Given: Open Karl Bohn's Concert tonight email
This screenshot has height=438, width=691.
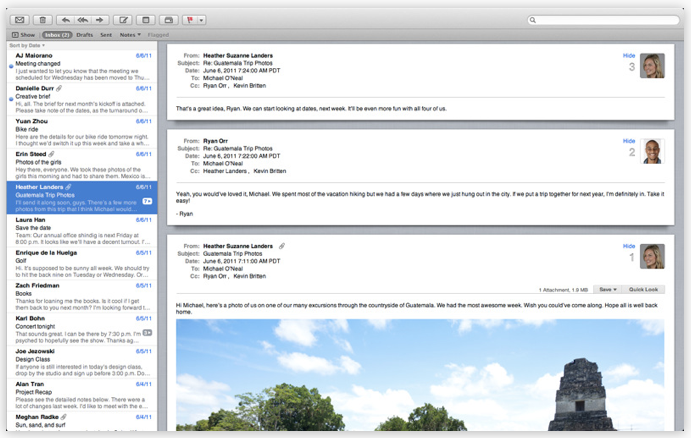Looking at the screenshot, I should (x=82, y=329).
